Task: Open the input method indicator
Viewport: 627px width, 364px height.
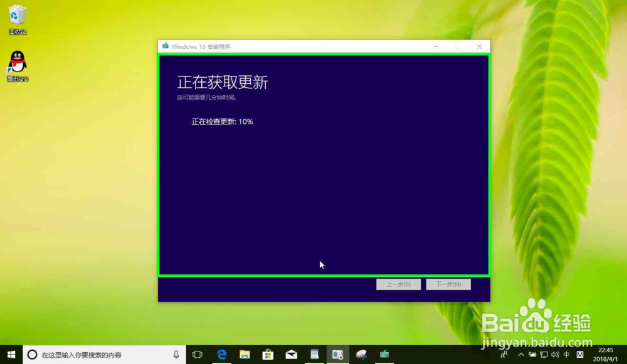Action: point(567,354)
